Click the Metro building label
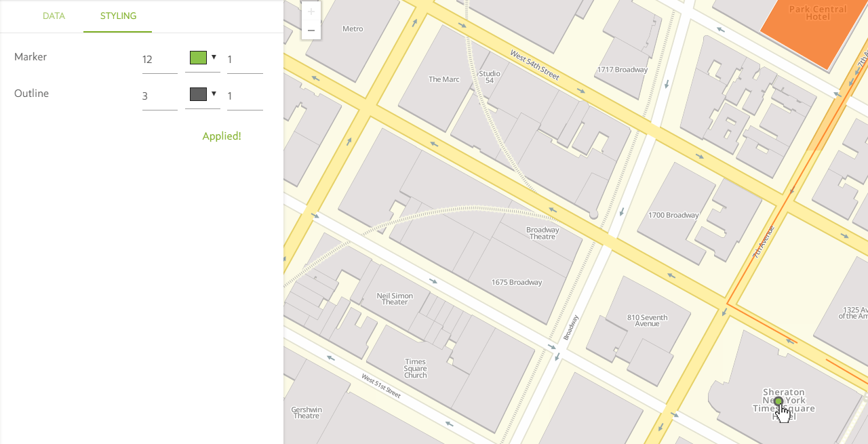This screenshot has height=444, width=868. point(353,28)
